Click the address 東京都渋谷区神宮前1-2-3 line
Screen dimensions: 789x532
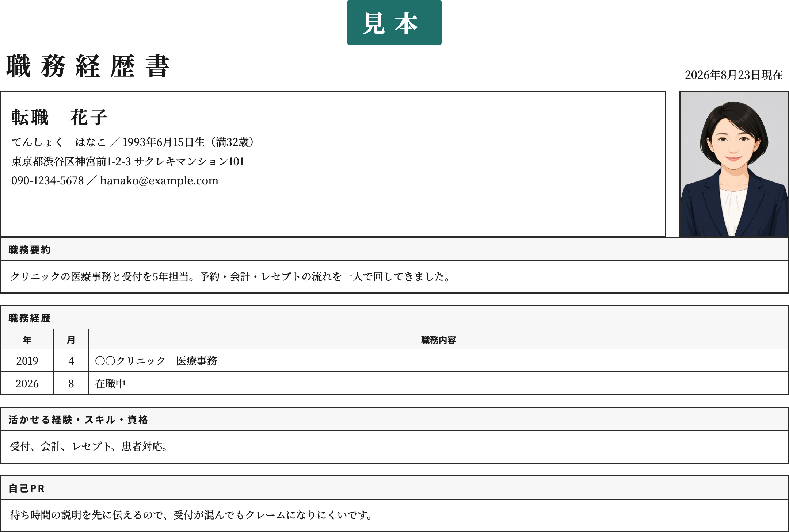point(128,161)
